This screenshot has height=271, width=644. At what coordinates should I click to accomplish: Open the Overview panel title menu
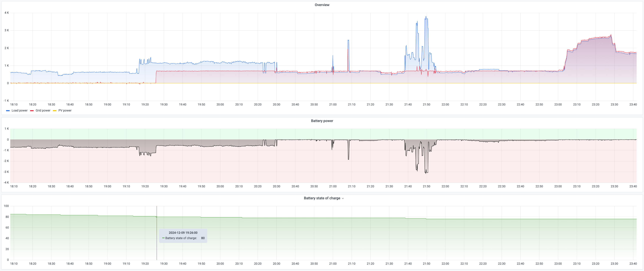point(322,5)
